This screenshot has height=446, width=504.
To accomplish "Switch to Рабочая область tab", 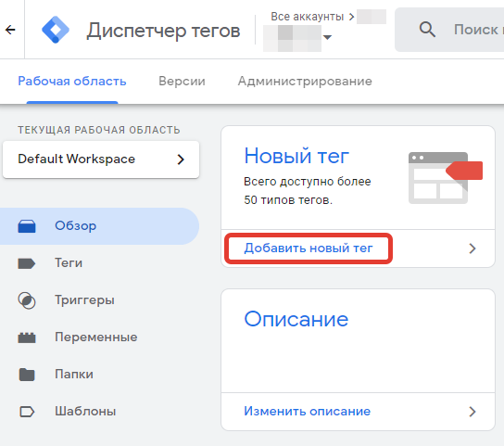I will click(x=72, y=81).
